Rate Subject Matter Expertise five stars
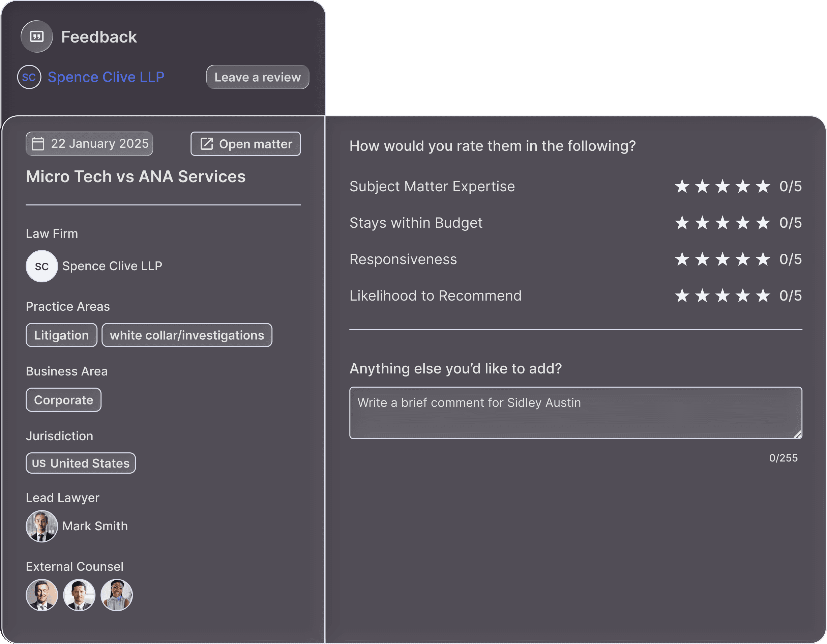The height and width of the screenshot is (644, 827). click(x=763, y=186)
